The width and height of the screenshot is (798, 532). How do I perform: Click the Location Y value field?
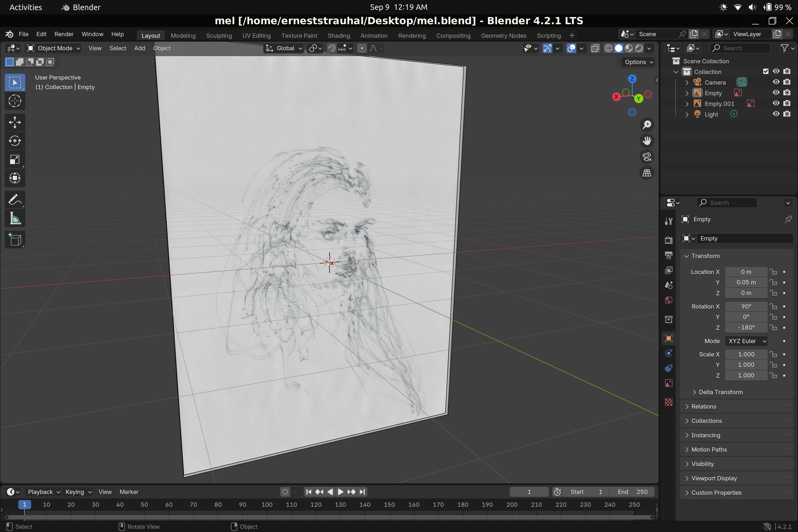pos(746,282)
